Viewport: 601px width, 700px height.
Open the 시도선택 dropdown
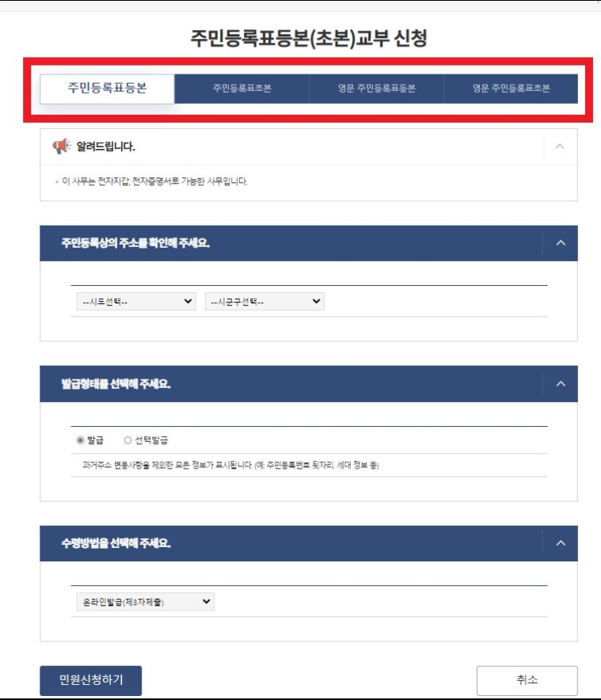coord(136,302)
